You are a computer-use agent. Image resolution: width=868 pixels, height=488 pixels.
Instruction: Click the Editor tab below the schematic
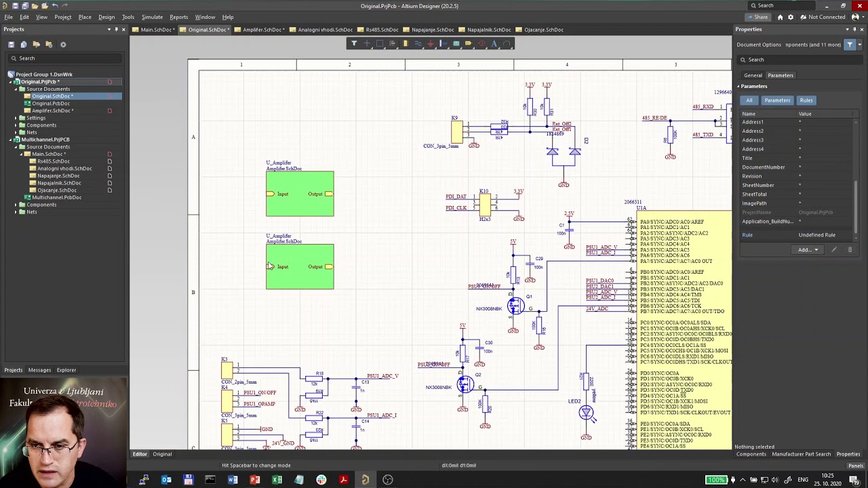point(140,454)
